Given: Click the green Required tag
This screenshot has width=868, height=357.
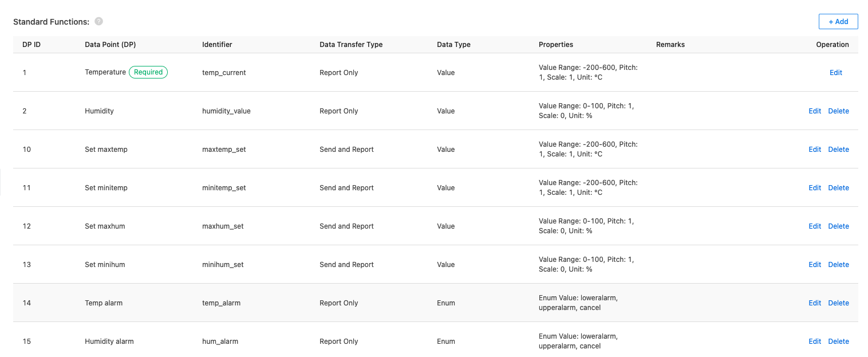Looking at the screenshot, I should click(148, 72).
